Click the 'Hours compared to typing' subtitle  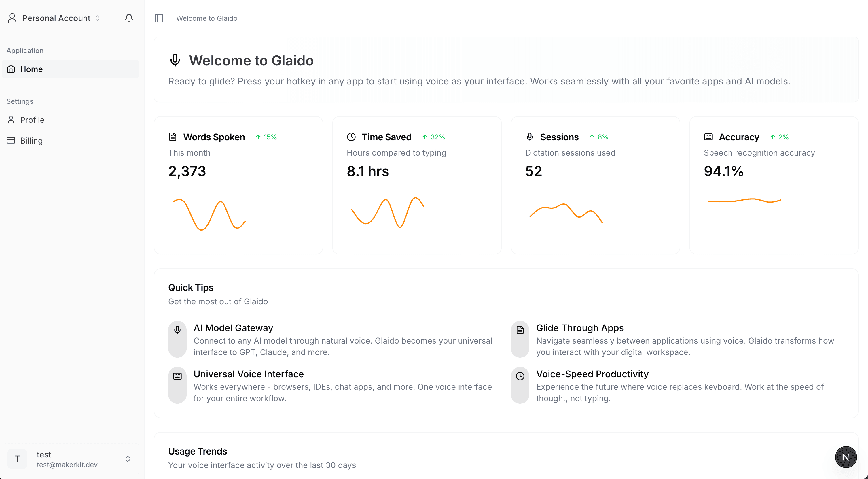point(396,153)
